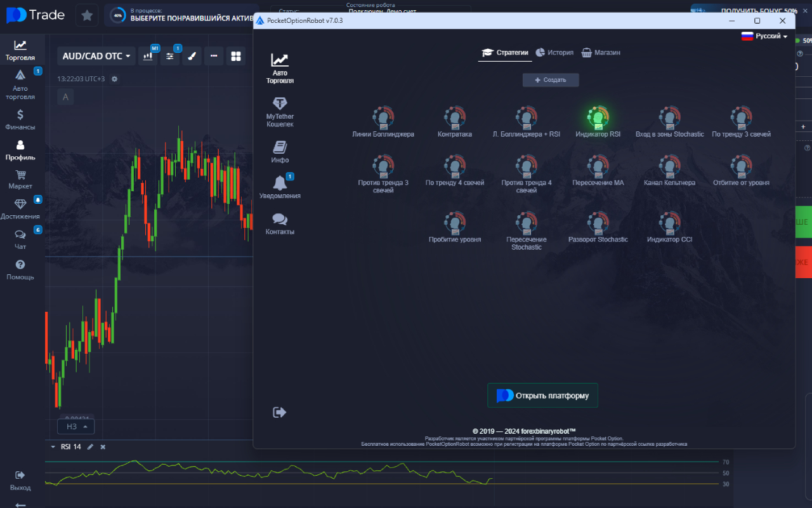Open the indicators sliders icon on chart toolbar

(x=170, y=56)
